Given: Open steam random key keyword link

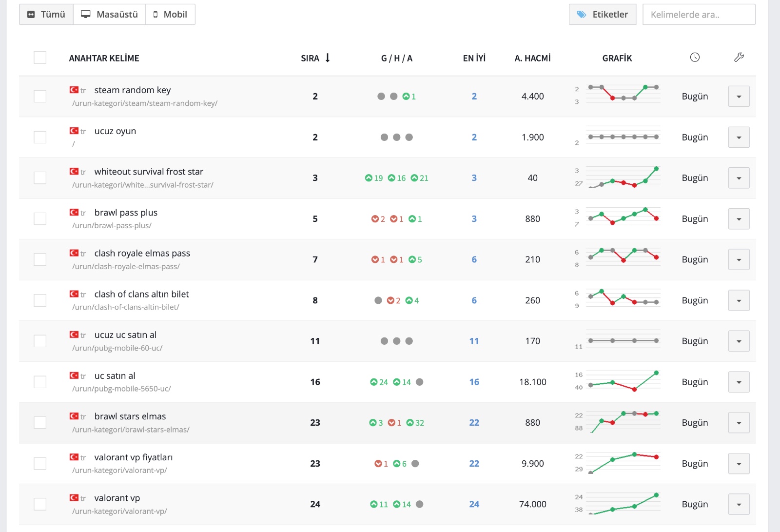Looking at the screenshot, I should click(x=133, y=90).
